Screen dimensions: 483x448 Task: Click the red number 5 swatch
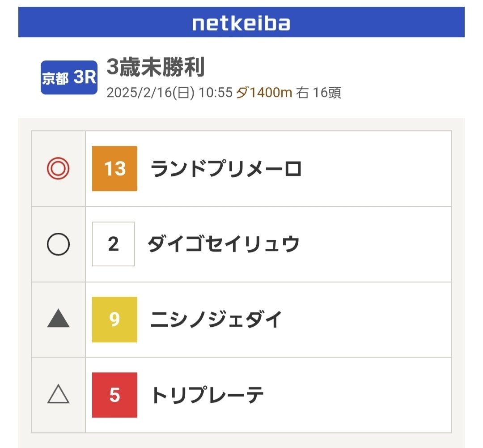(x=114, y=393)
